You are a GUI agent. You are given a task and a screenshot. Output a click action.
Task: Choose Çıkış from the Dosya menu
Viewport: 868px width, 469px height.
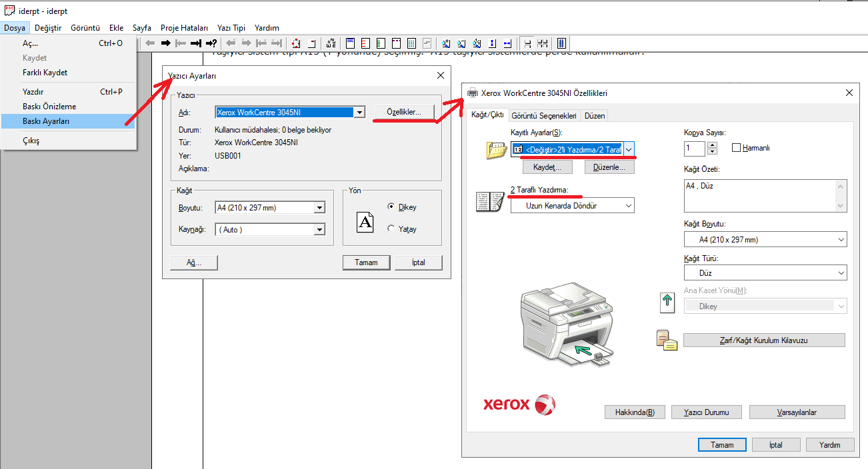click(31, 141)
